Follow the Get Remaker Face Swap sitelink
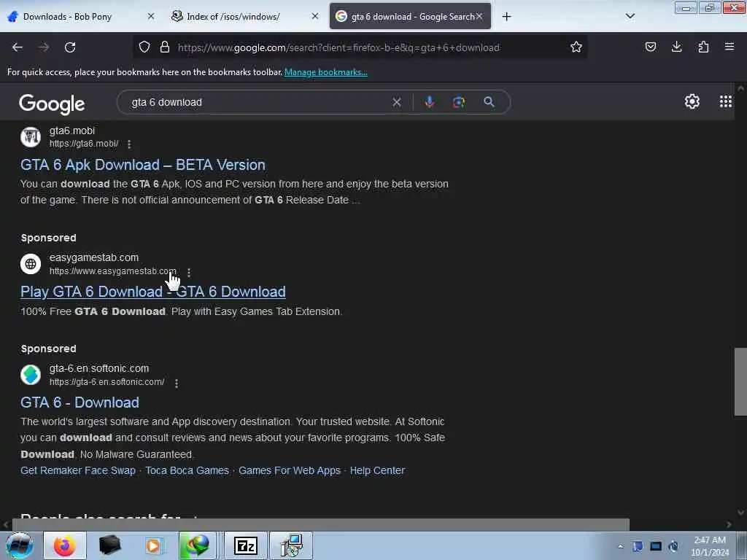Image resolution: width=747 pixels, height=560 pixels. pos(78,470)
